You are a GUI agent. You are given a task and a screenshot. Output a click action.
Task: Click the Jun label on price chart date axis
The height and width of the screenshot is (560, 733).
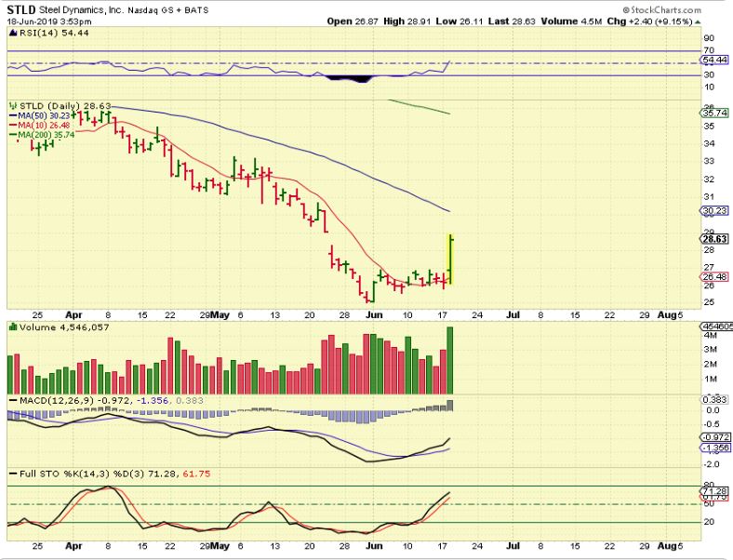point(374,314)
